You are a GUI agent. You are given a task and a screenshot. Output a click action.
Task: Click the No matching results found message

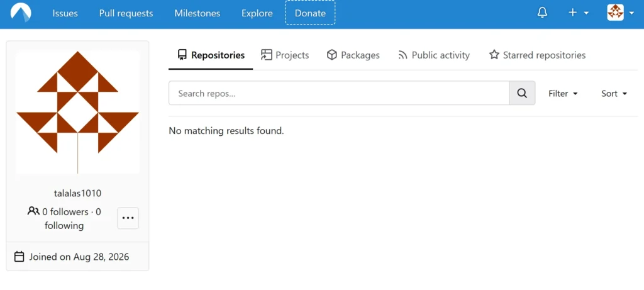(226, 131)
